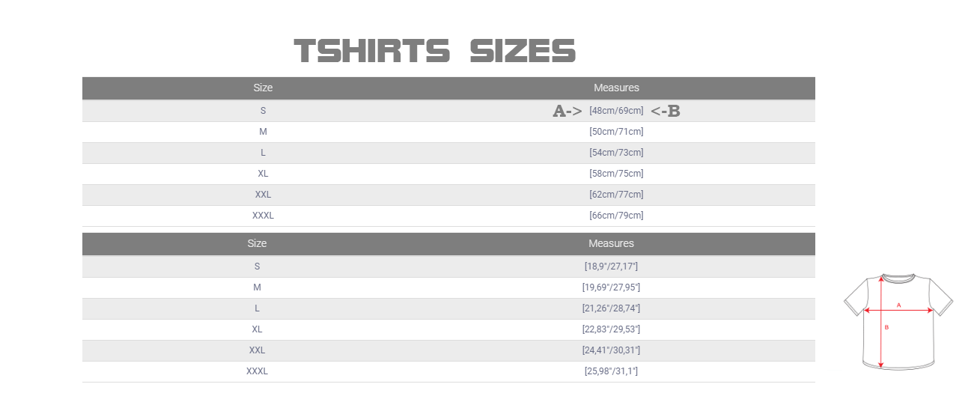Click the XXL label in the centimeter table
The width and height of the screenshot is (980, 399).
(263, 195)
